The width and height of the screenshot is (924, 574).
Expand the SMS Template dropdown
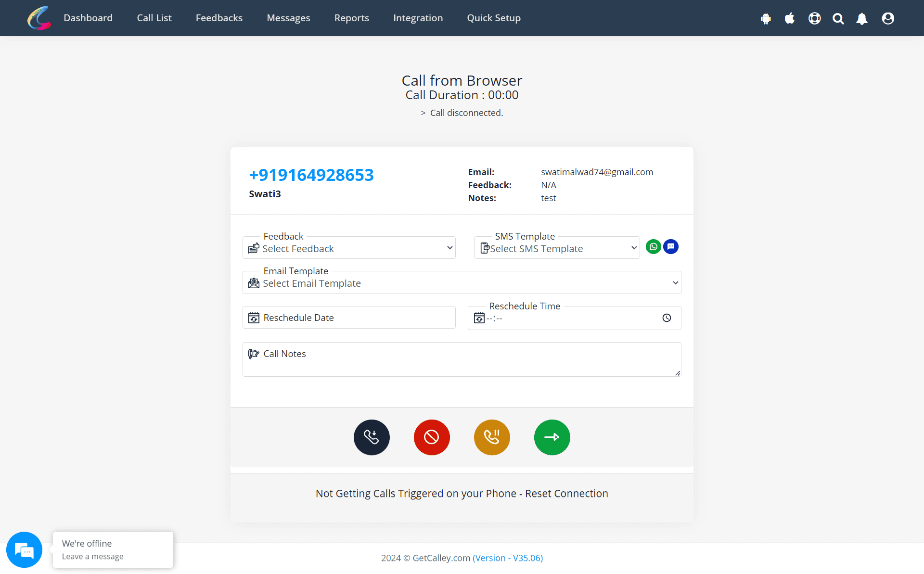pyautogui.click(x=558, y=248)
